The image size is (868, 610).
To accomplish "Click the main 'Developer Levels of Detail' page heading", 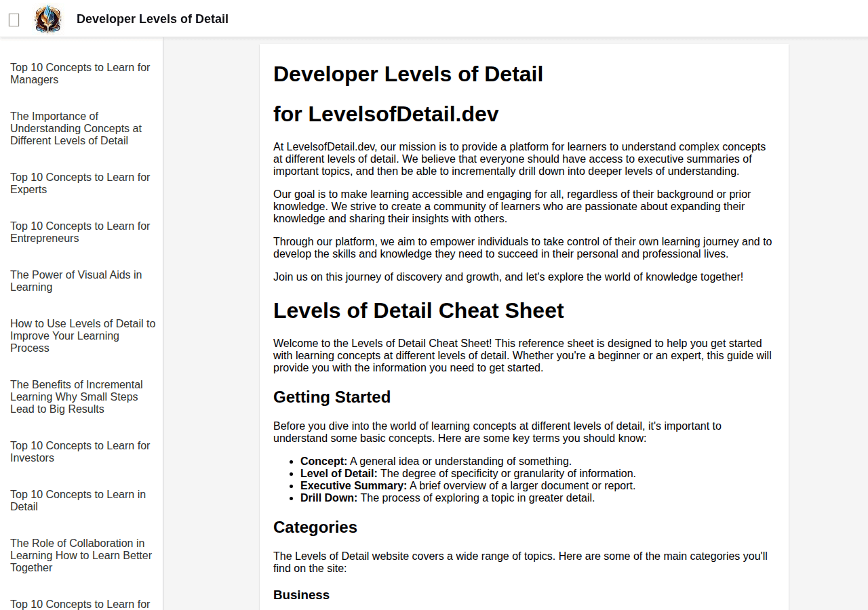I will click(408, 74).
